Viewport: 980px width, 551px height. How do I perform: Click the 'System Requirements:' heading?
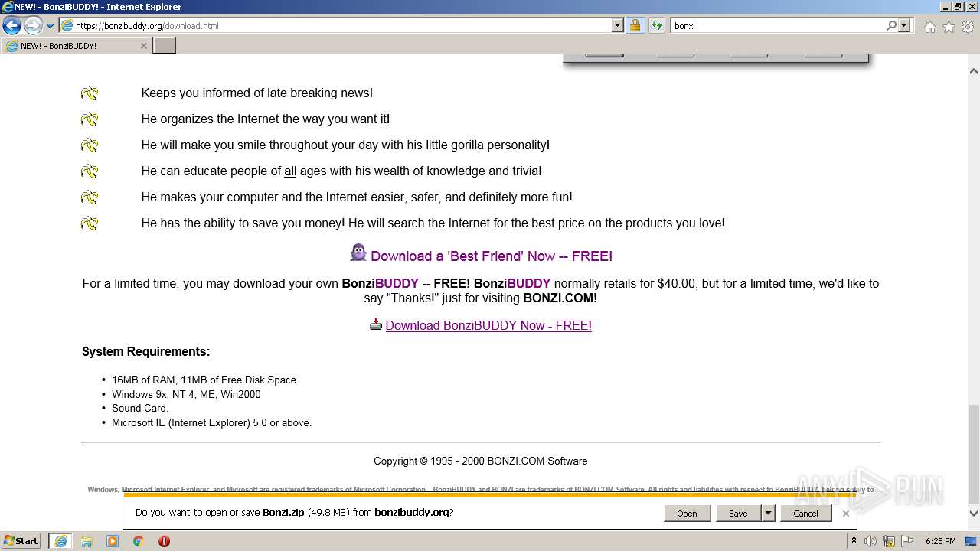(x=146, y=352)
